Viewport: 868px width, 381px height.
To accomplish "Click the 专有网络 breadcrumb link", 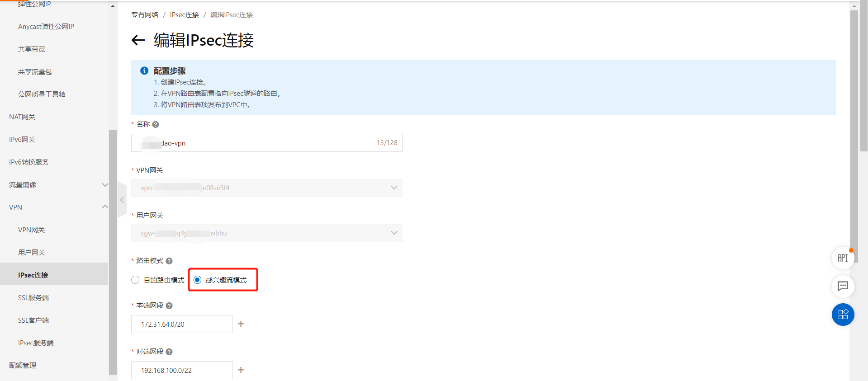I will (x=145, y=14).
